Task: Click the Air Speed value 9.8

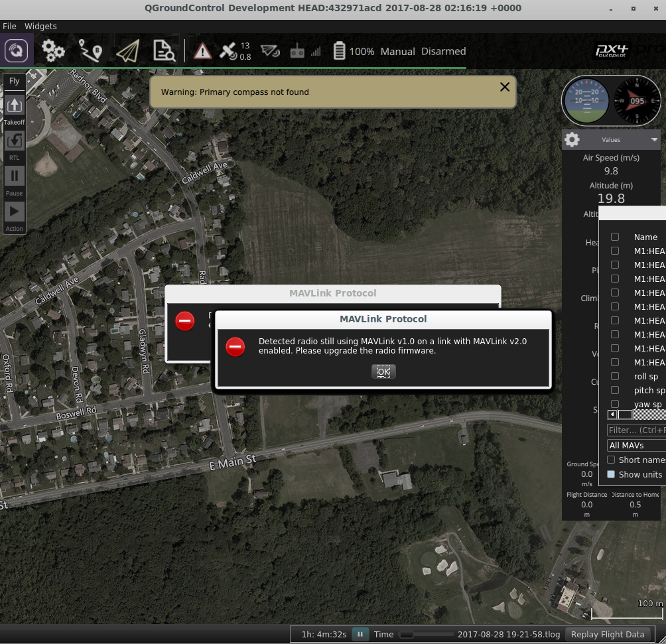Action: tap(611, 170)
